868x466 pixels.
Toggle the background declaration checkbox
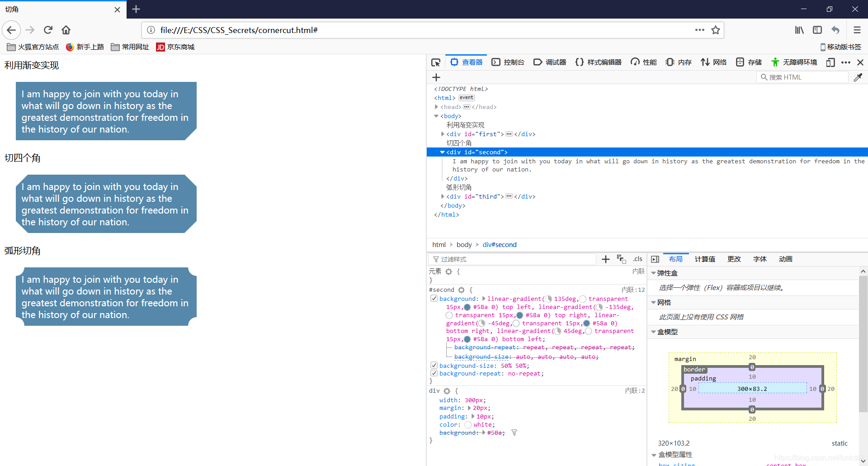click(434, 299)
